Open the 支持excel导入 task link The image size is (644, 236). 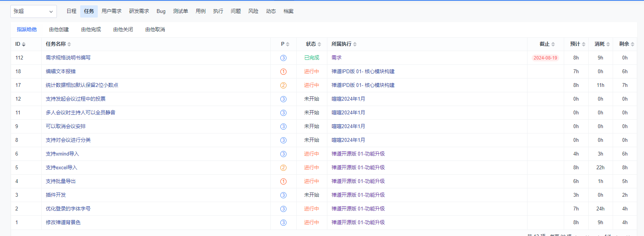[x=61, y=167]
